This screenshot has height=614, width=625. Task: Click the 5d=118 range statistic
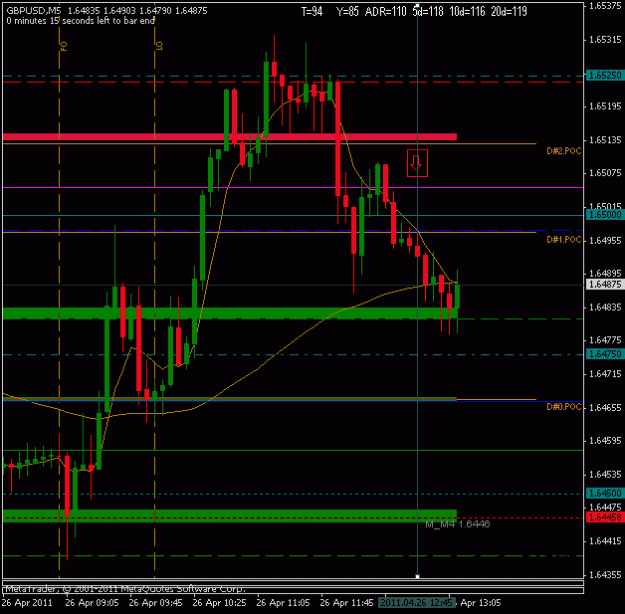coord(428,12)
